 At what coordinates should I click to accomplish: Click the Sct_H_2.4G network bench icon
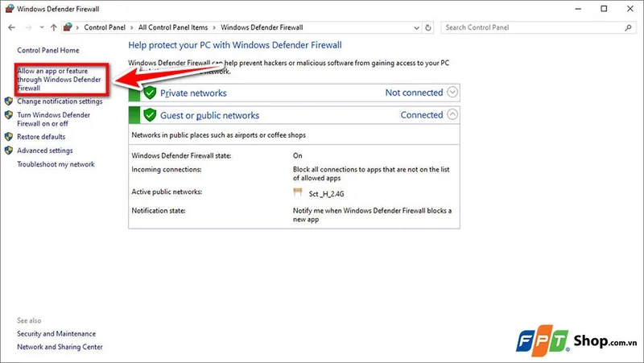(x=298, y=193)
